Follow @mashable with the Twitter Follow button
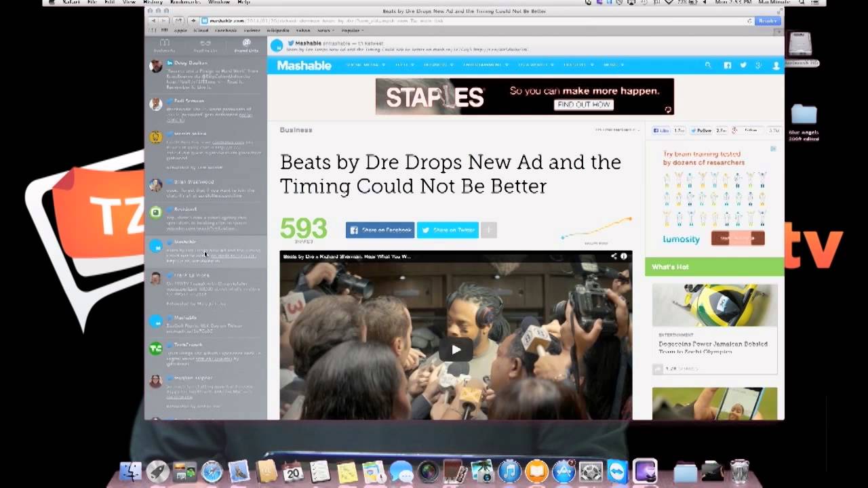 701,130
